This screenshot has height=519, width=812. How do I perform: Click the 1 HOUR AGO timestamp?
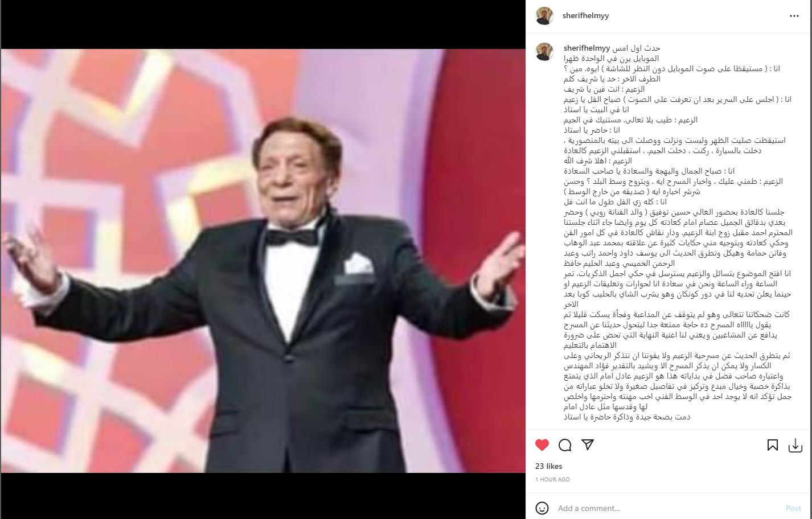pos(552,480)
